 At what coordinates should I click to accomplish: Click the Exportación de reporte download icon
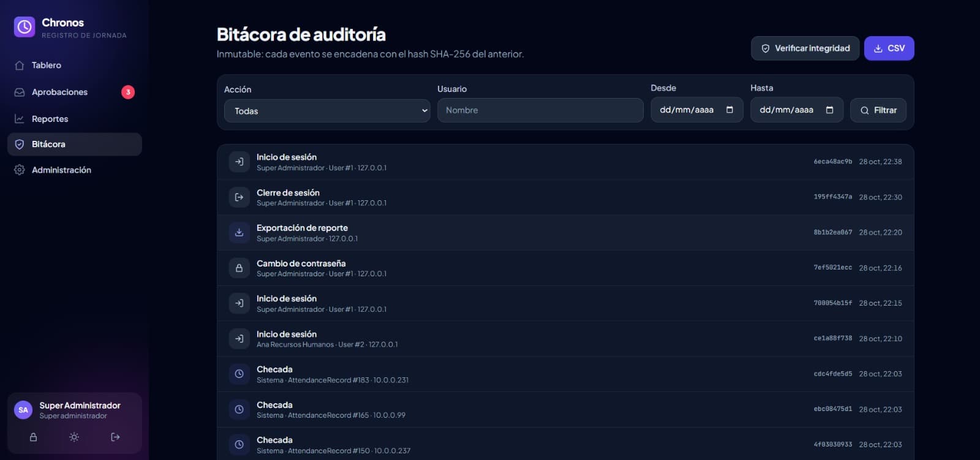239,233
